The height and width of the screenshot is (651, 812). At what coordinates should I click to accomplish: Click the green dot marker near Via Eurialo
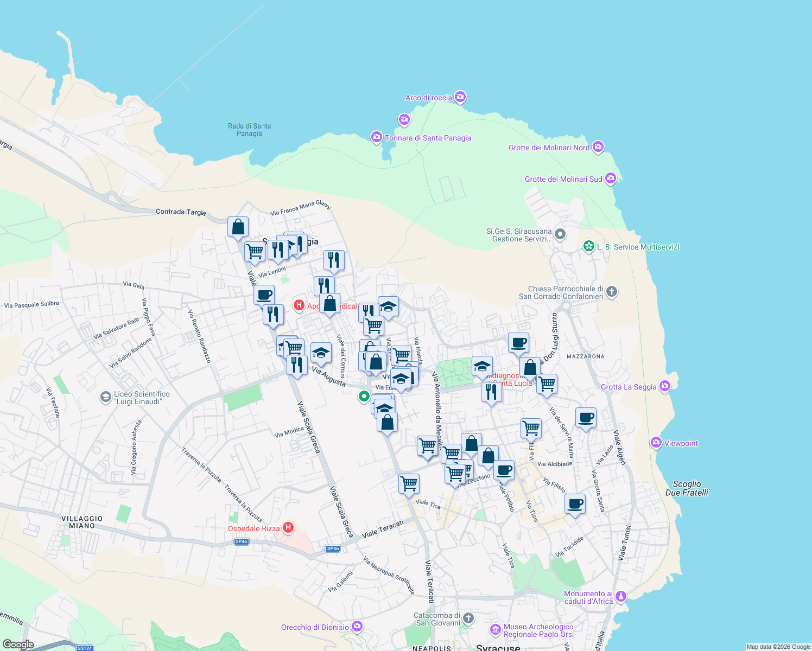(x=364, y=396)
